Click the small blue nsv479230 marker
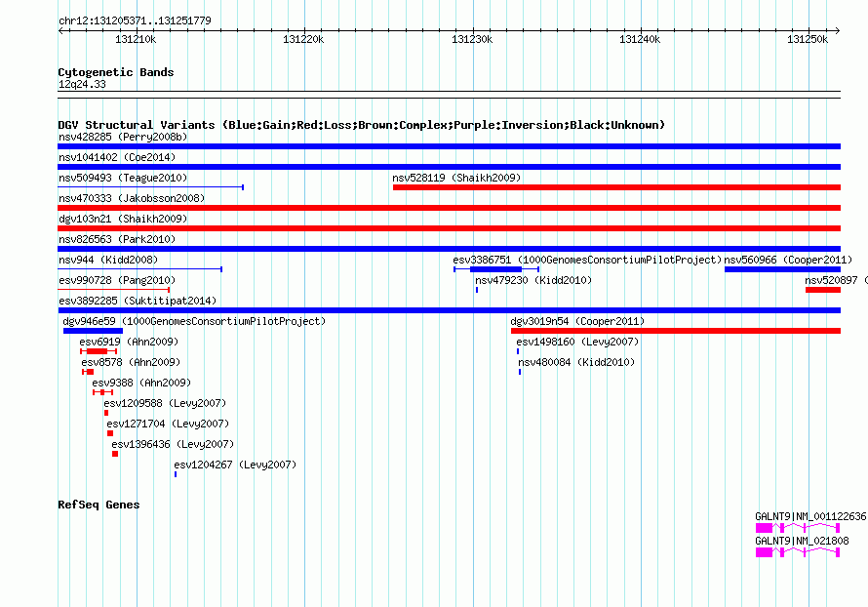Screen dimensions: 868x607 (x=477, y=290)
